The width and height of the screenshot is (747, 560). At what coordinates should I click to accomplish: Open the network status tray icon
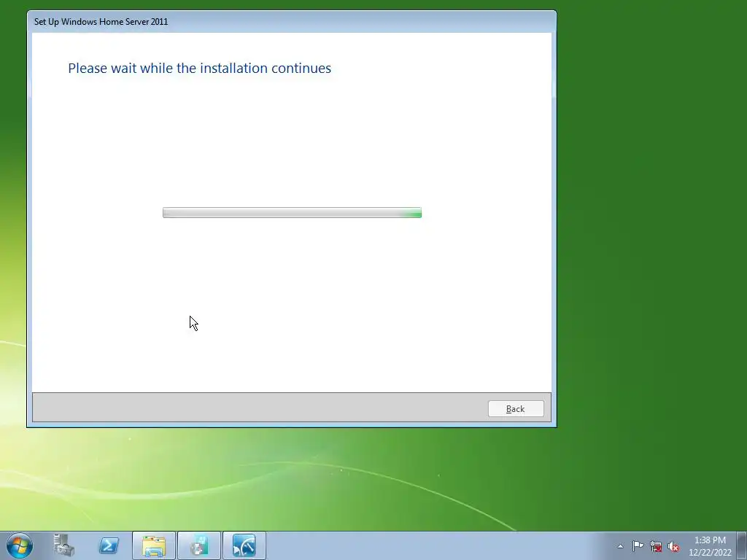656,546
